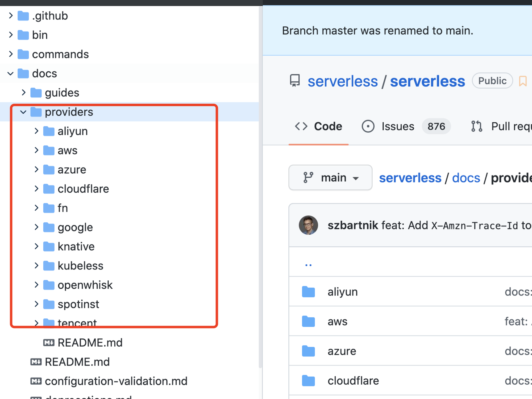Expand the aliyun tree folder chevron

point(36,131)
